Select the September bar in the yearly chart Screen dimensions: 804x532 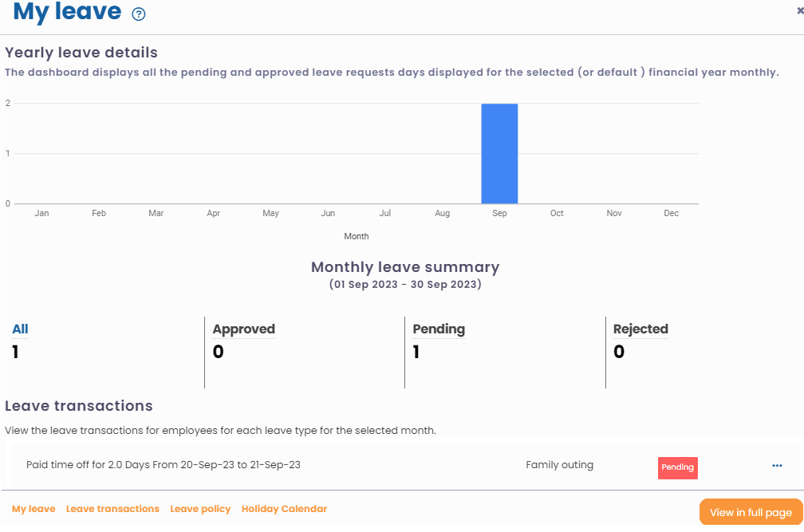pos(499,152)
